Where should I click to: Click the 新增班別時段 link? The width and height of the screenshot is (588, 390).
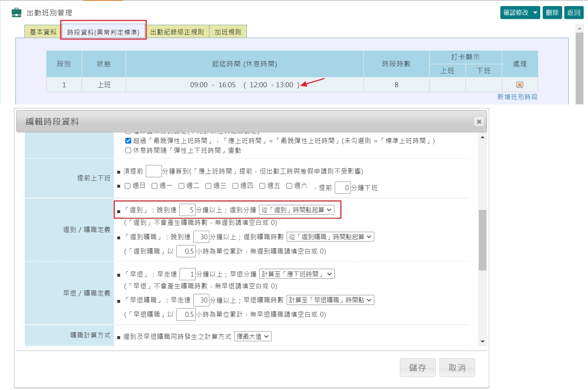(517, 97)
